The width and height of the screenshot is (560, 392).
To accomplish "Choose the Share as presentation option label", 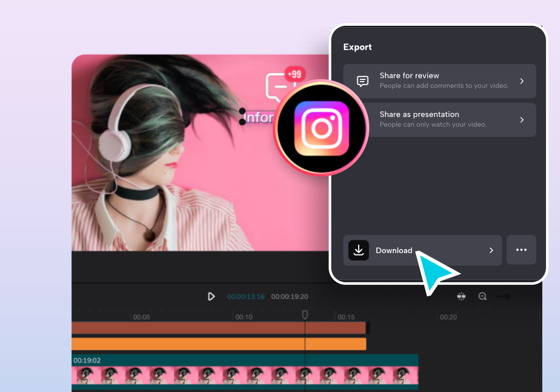I will [419, 114].
